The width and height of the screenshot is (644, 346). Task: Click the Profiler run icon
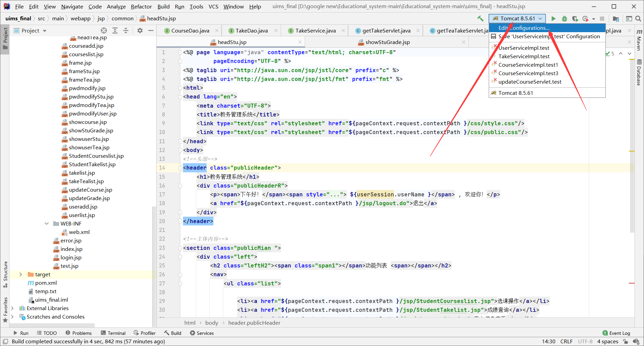[585, 19]
